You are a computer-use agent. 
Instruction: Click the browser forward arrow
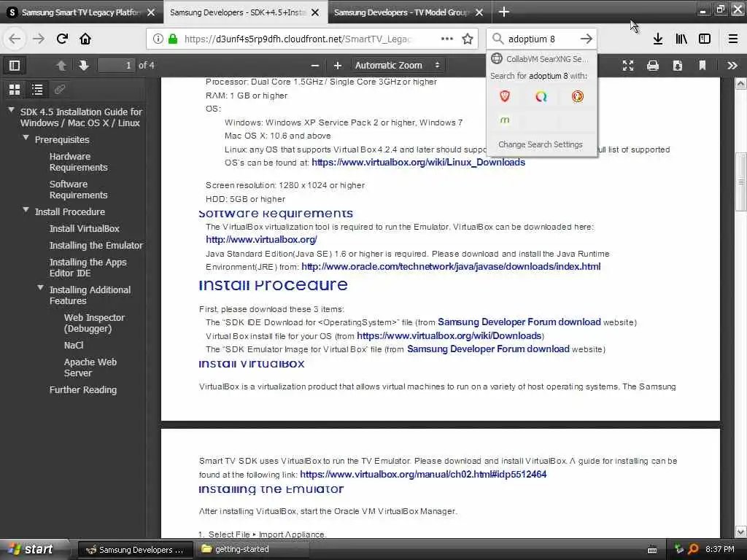(x=39, y=39)
